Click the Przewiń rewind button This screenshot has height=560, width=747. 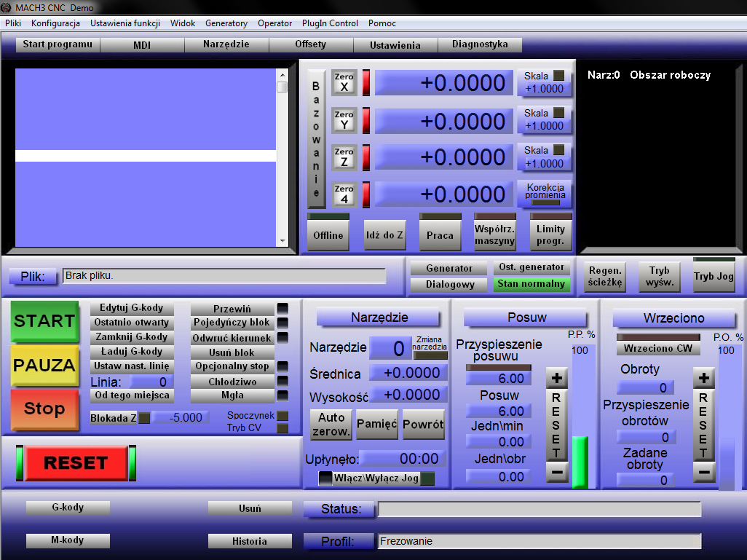[x=232, y=309]
